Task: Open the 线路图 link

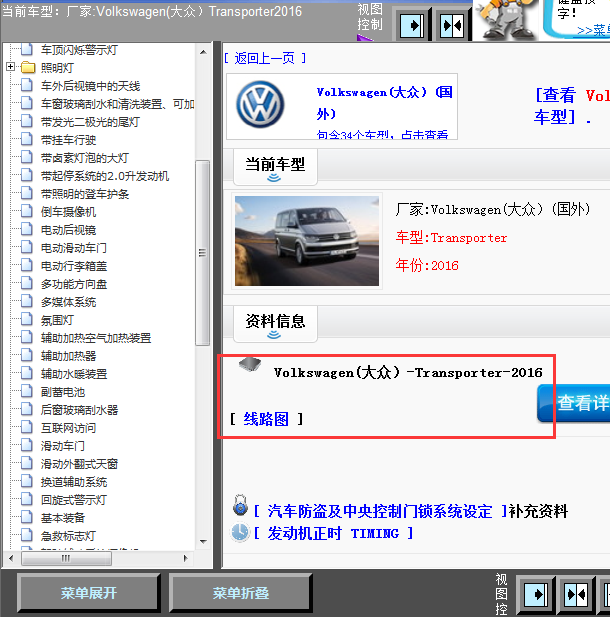Action: 266,419
